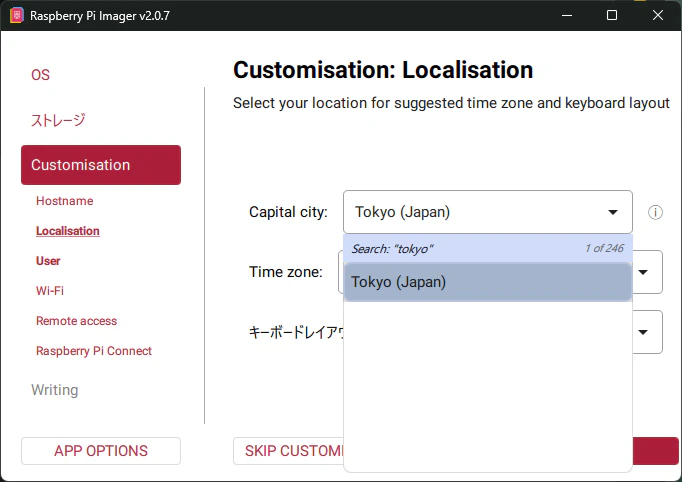Select Tokyo (Japan) from the list
Viewport: 682px width, 482px height.
[488, 282]
